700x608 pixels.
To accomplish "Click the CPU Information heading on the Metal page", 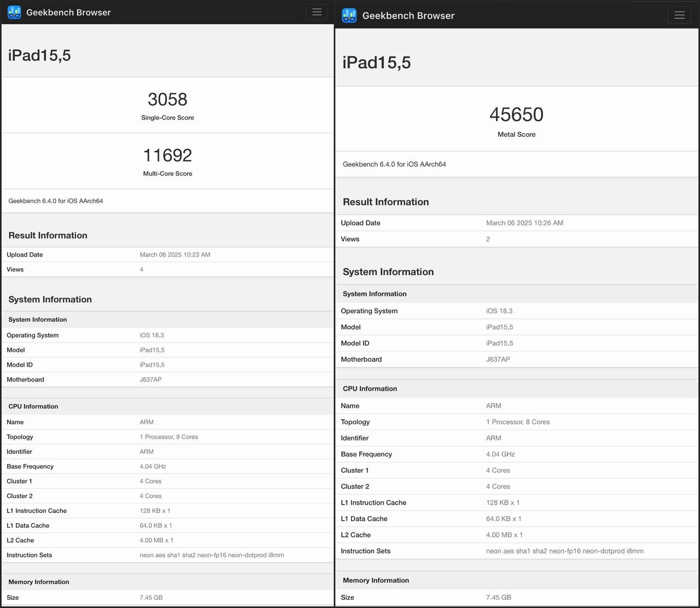I will 370,389.
